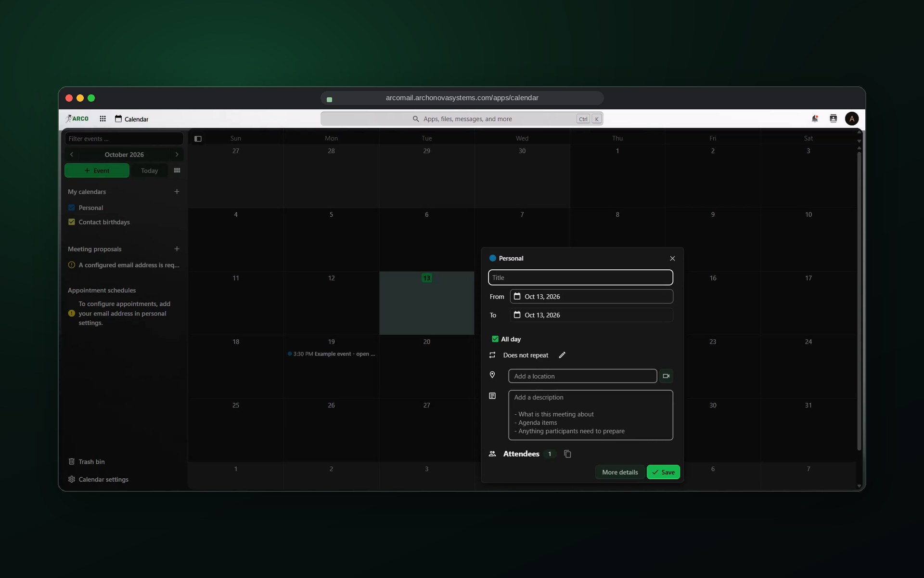Create a new Event
The image size is (924, 578).
97,171
